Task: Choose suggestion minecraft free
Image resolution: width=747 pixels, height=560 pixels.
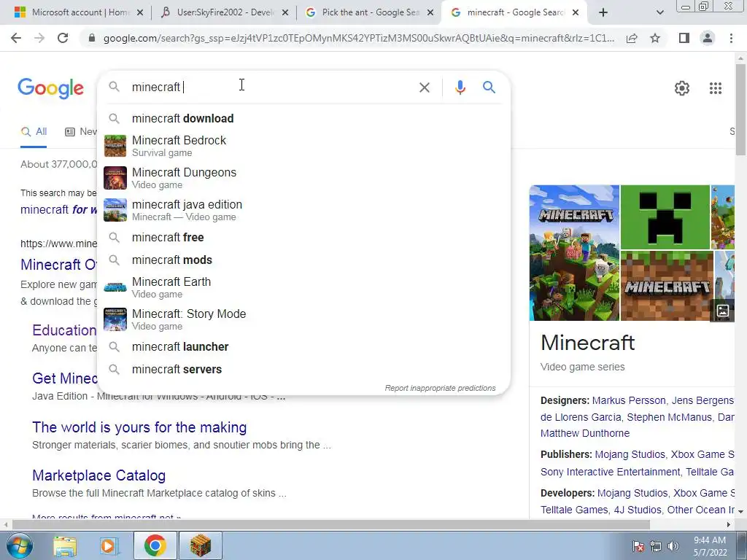Action: pyautogui.click(x=303, y=237)
